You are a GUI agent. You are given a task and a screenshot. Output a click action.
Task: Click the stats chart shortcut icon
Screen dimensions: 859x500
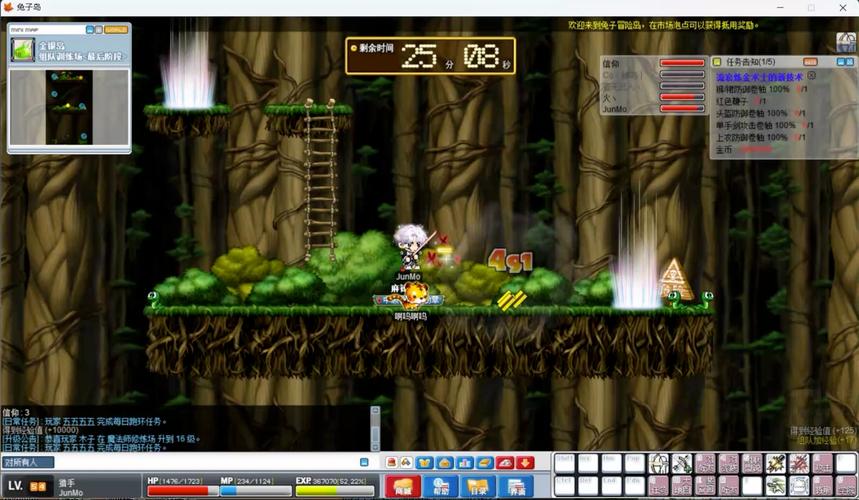pyautogui.click(x=464, y=463)
